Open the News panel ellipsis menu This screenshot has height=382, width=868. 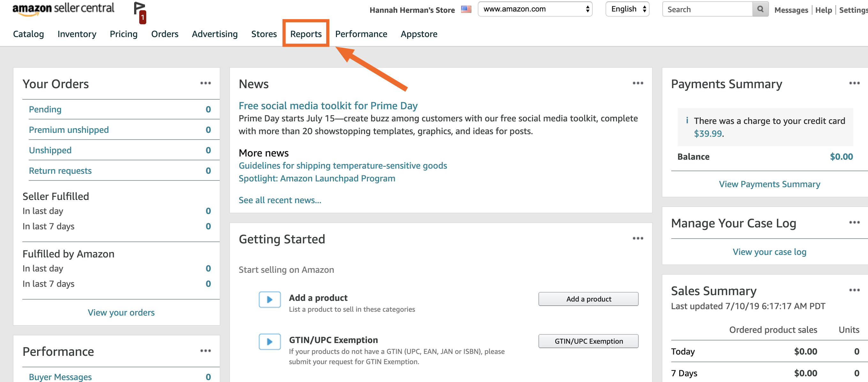coord(638,83)
